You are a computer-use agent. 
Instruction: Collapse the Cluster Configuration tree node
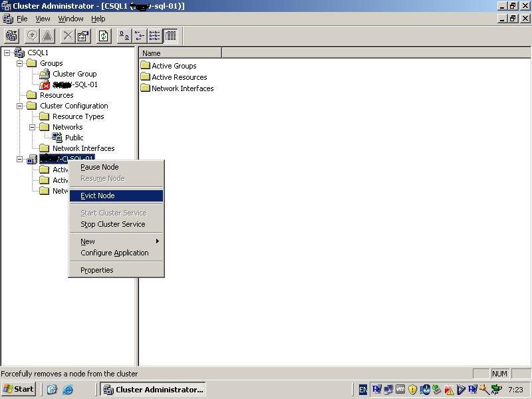19,106
